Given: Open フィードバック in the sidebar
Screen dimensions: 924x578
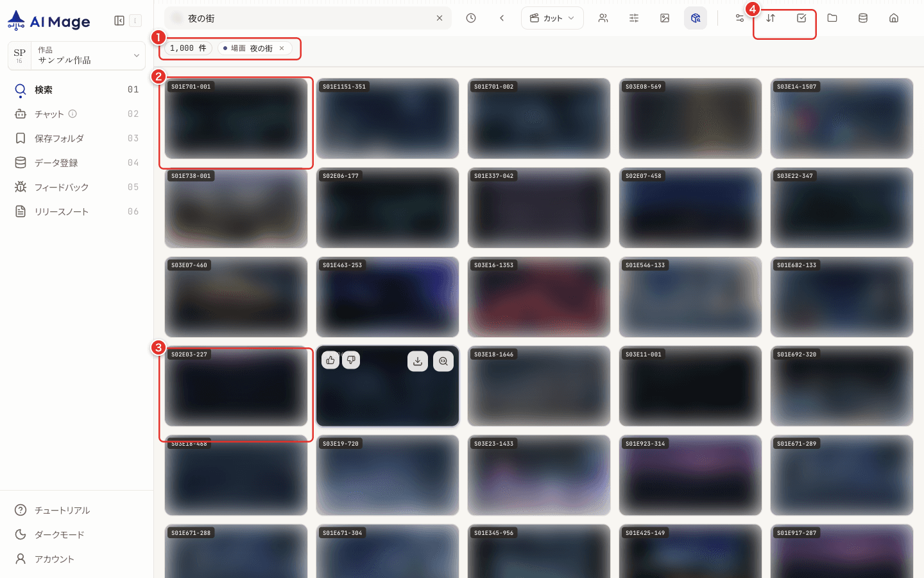Looking at the screenshot, I should [x=76, y=188].
